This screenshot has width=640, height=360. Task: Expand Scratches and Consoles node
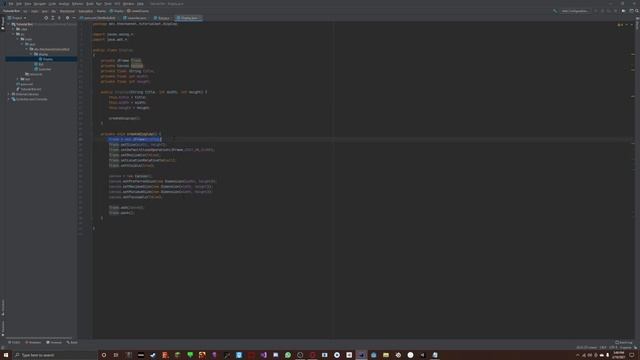pyautogui.click(x=9, y=99)
